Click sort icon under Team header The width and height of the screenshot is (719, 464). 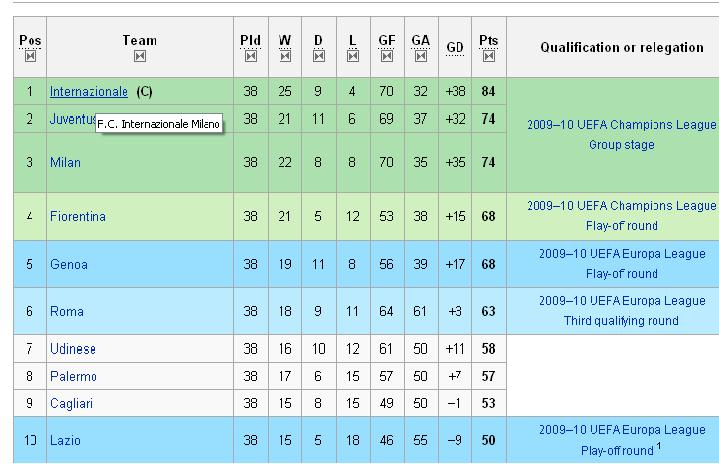click(140, 56)
